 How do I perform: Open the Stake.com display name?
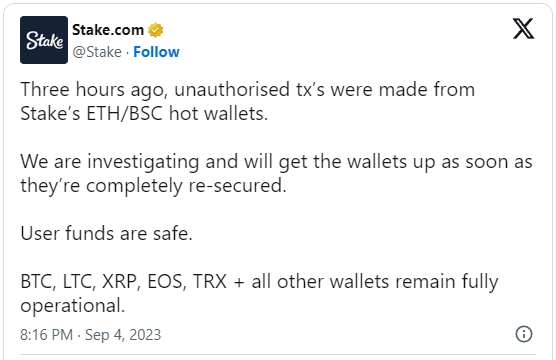108,30
